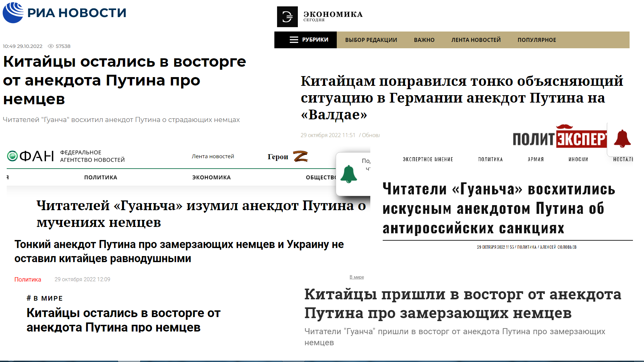
Task: Open ЭКОНОМИКА in the ФАН navigation
Action: coord(211,177)
